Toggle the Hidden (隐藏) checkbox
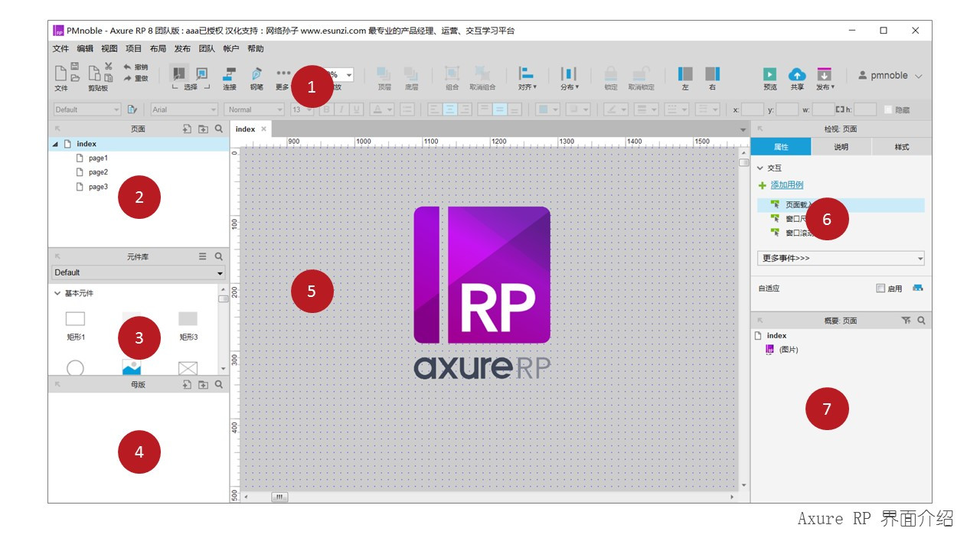Viewport: 980px width, 551px height. pos(888,109)
